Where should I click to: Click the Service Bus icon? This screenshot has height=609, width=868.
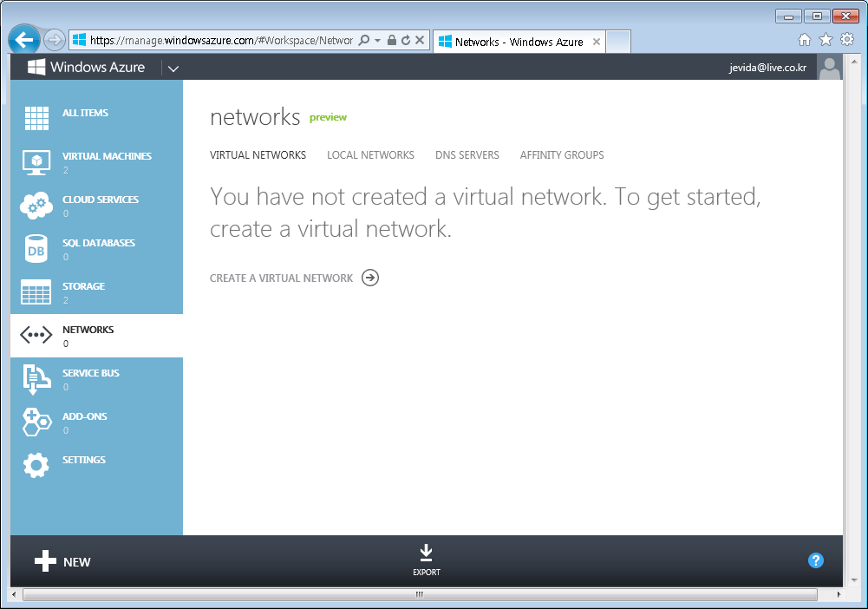[x=36, y=379]
